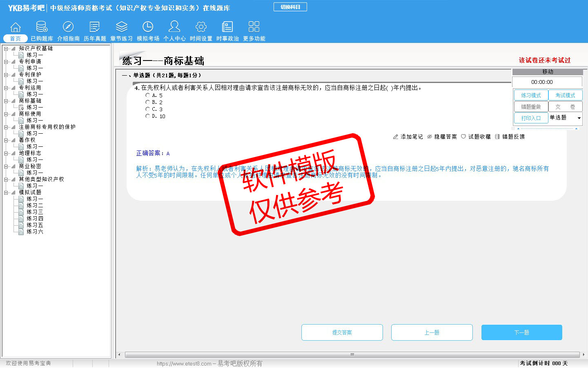
Task: Open the 章节练习 layers icon
Action: (x=121, y=27)
